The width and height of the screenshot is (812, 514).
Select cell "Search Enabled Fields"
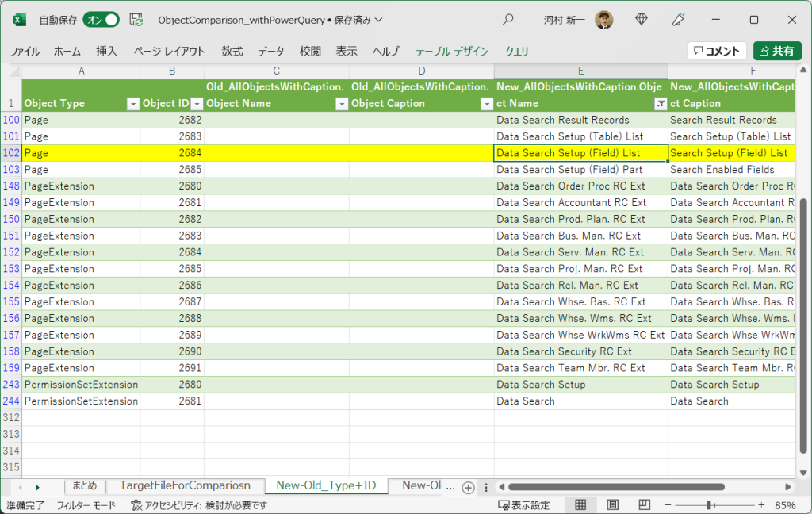(732, 170)
